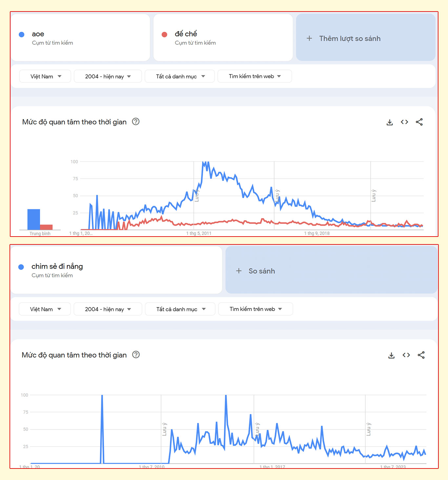
Task: Expand the top Việt Nam region dropdown
Action: (x=45, y=76)
